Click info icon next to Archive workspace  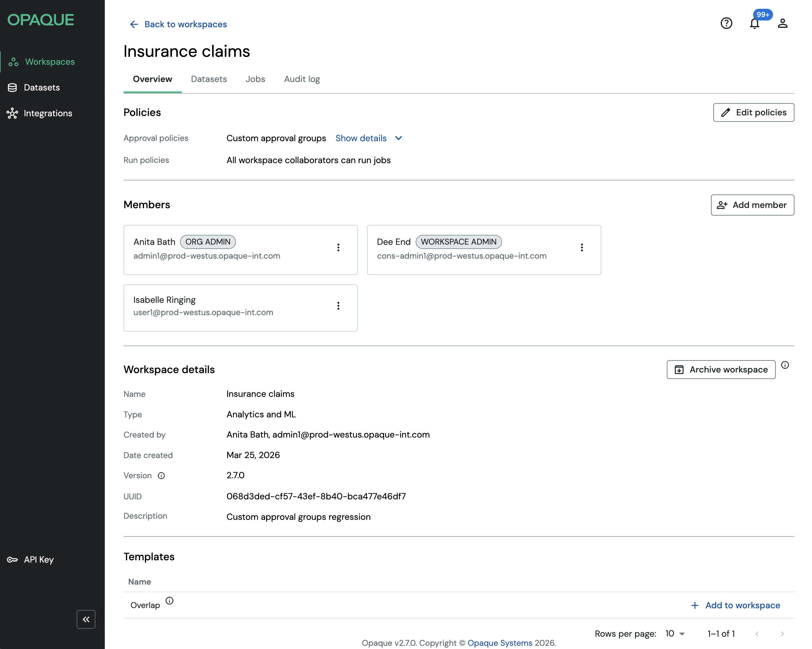click(785, 365)
